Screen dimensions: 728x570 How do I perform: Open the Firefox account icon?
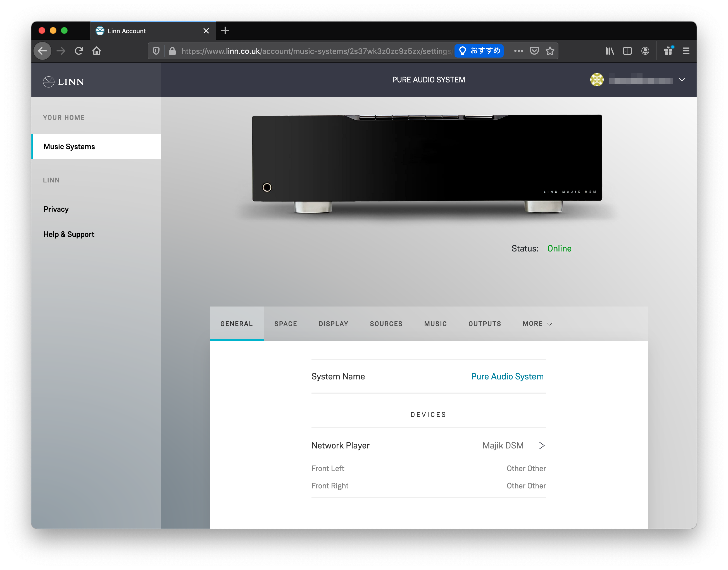(645, 51)
